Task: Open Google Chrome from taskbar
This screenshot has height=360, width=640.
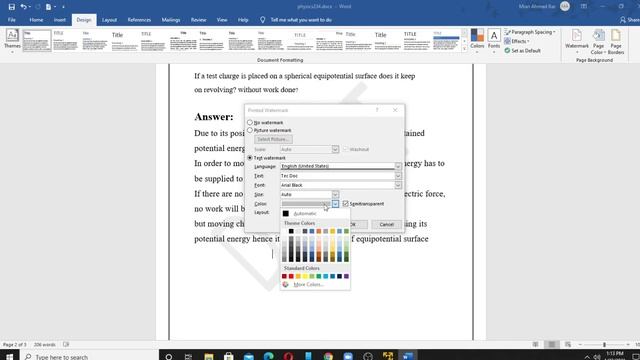Action: coord(328,356)
